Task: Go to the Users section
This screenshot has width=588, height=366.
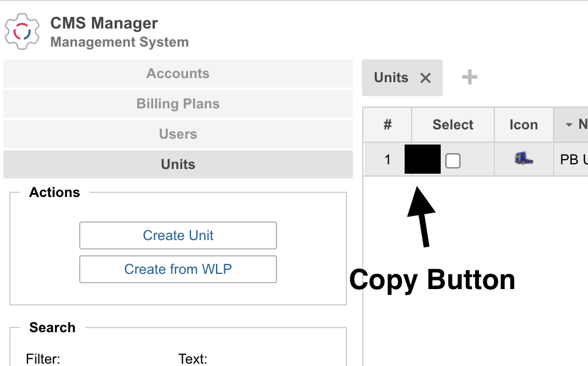Action: [178, 134]
